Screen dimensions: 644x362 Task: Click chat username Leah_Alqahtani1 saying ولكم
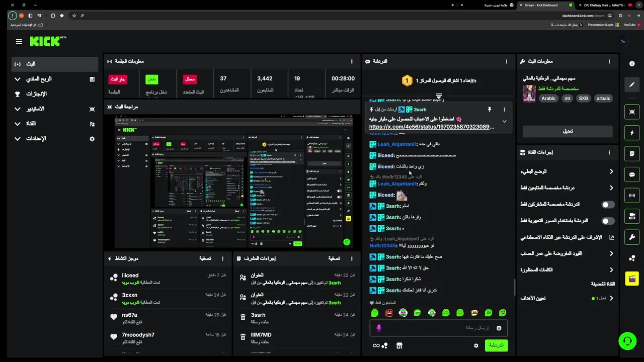pos(397,184)
